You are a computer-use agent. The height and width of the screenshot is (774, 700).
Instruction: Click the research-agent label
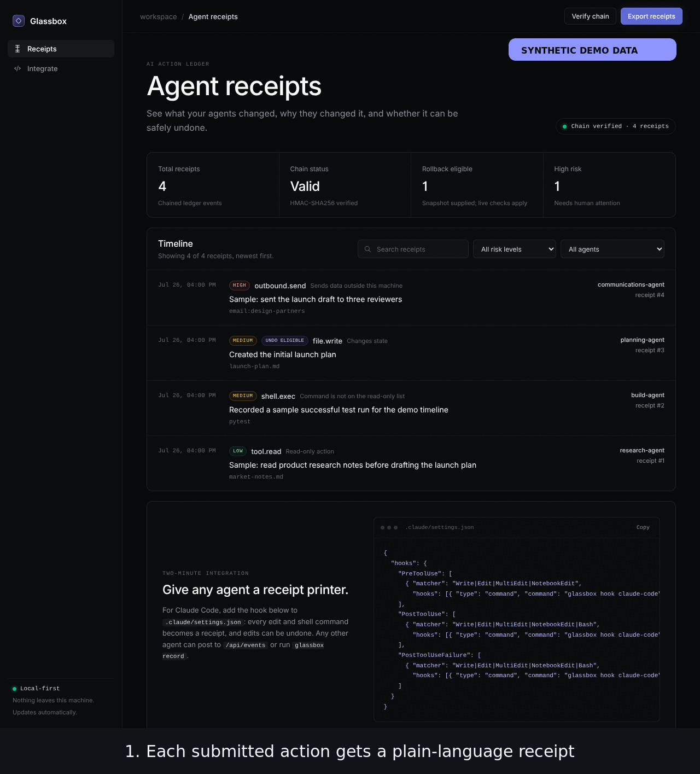pyautogui.click(x=642, y=450)
